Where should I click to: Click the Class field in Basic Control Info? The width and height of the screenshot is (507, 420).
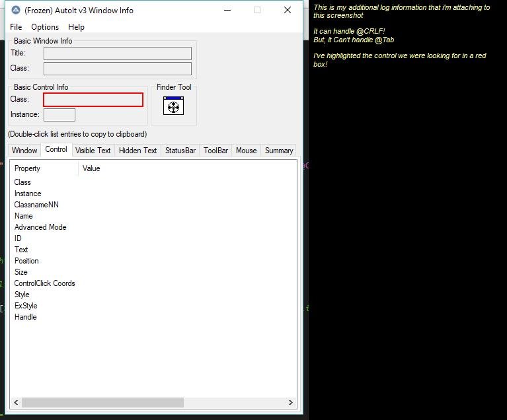pos(93,100)
